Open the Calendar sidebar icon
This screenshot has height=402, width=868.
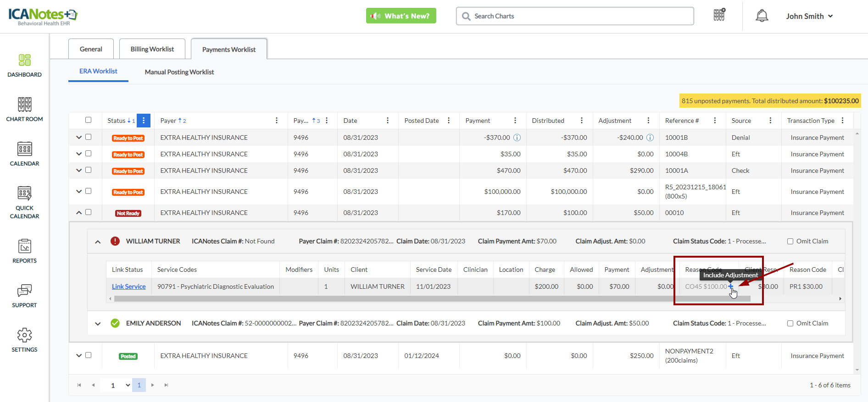tap(24, 154)
